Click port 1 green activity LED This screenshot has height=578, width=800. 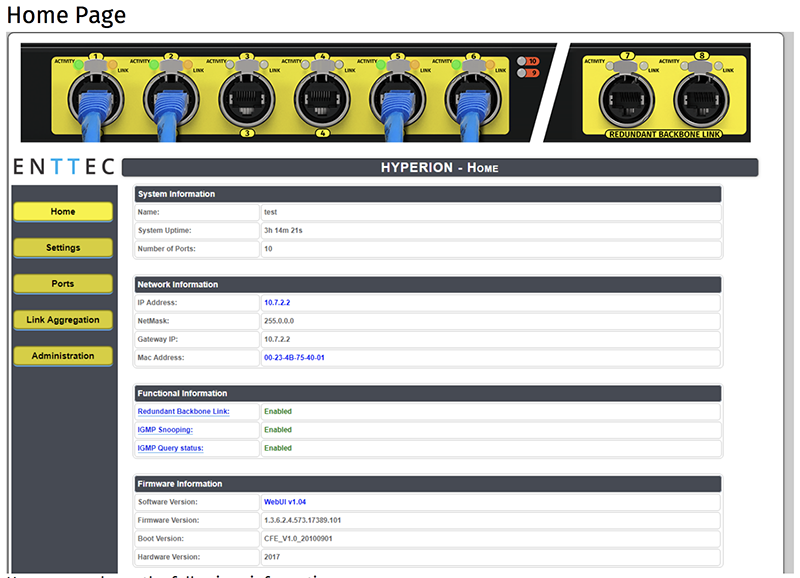(79, 65)
